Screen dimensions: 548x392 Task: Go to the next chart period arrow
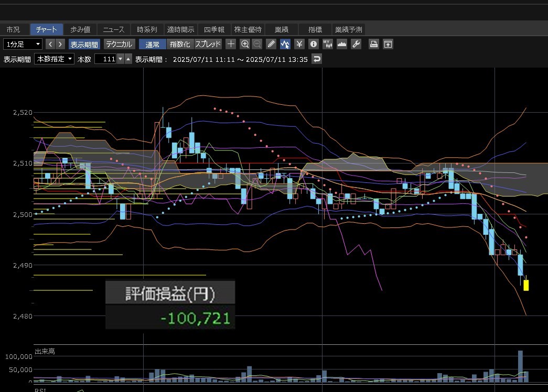click(60, 44)
